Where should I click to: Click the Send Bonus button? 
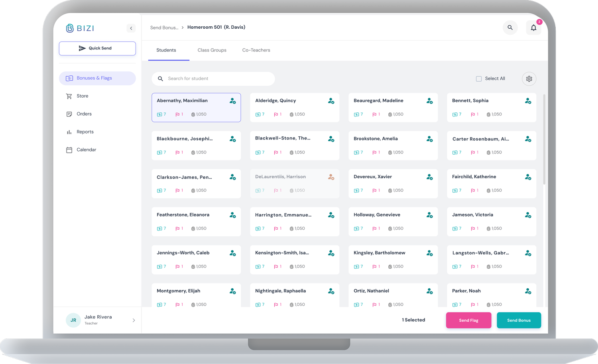tap(519, 320)
